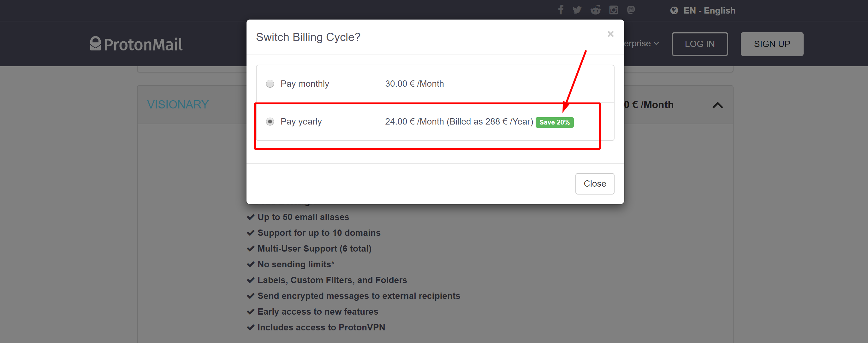Image resolution: width=868 pixels, height=343 pixels.
Task: Click the green Save 20% badge
Action: point(554,122)
